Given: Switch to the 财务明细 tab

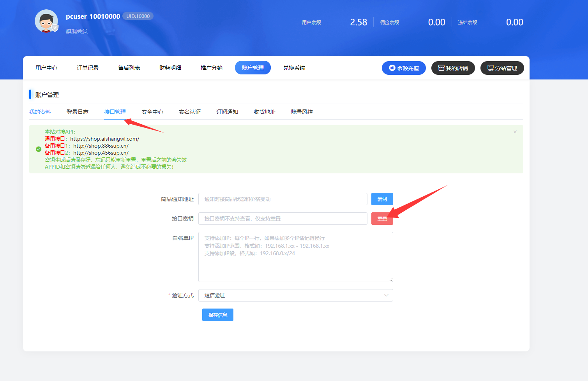Looking at the screenshot, I should [x=170, y=67].
